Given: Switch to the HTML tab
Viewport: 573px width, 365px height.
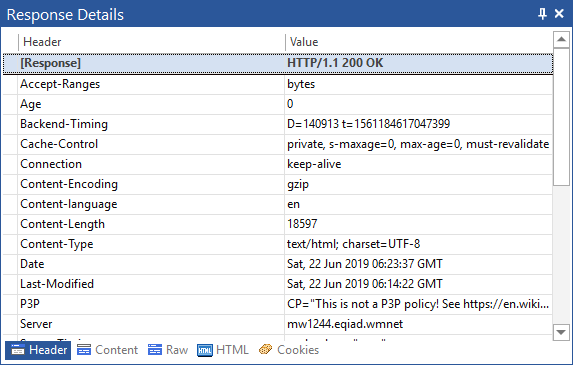Looking at the screenshot, I should click(223, 350).
